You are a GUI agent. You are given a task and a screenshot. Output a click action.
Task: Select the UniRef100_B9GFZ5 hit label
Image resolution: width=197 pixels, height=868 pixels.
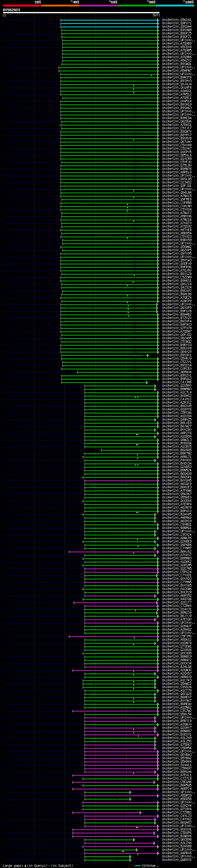point(177,33)
